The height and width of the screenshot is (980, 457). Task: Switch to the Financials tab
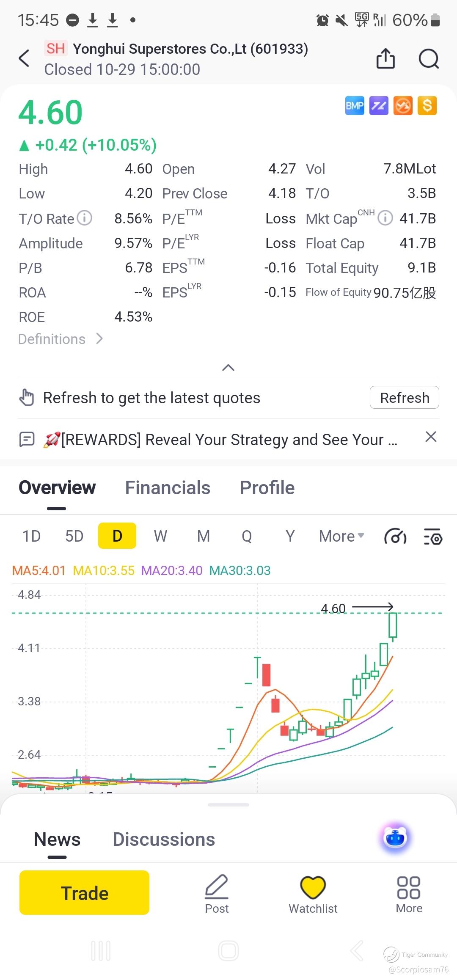click(168, 488)
